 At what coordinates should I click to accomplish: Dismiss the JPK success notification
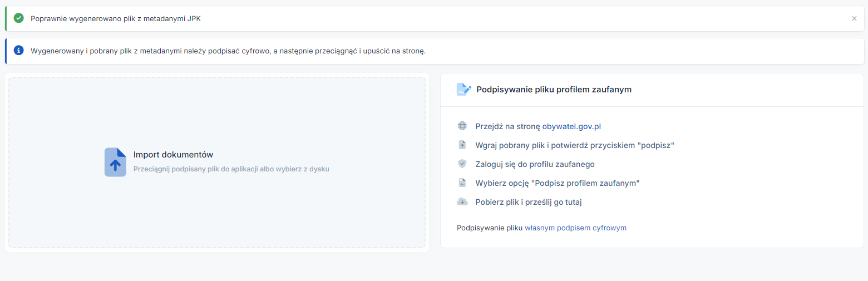click(854, 18)
